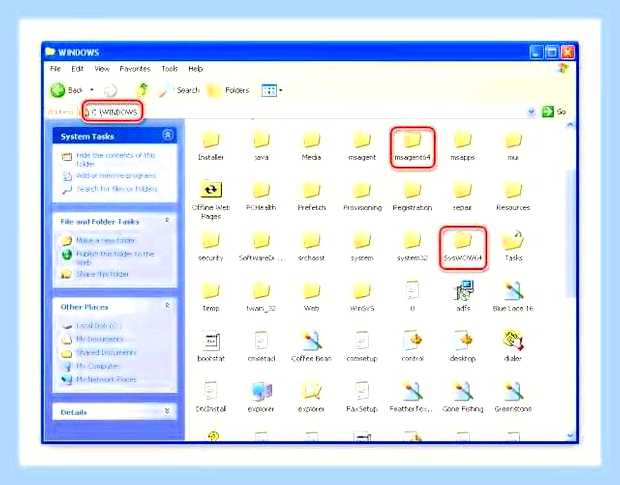
Task: Select the PCHealth folder
Action: [261, 196]
